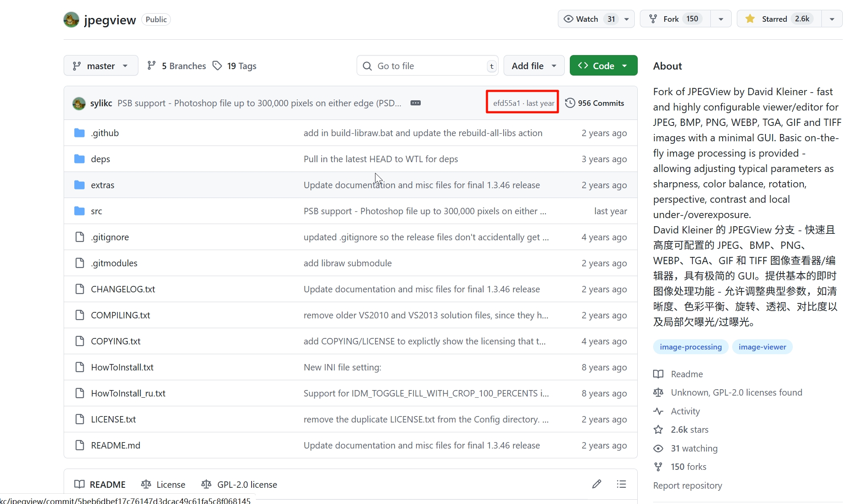Click the Fork button
Image resolution: width=859 pixels, height=504 pixels.
tap(671, 19)
